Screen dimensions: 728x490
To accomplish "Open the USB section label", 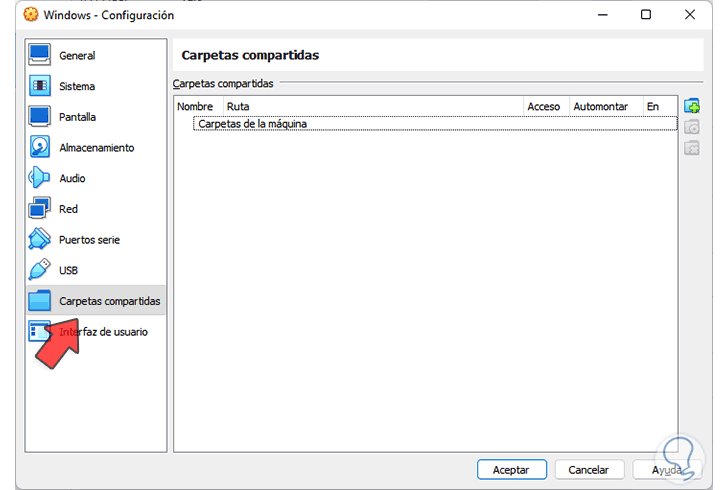I will [68, 270].
